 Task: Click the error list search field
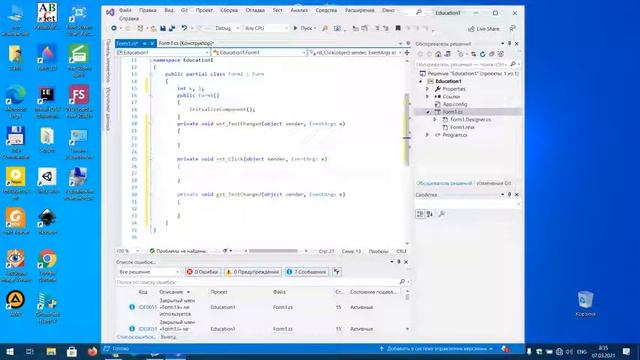(258, 282)
